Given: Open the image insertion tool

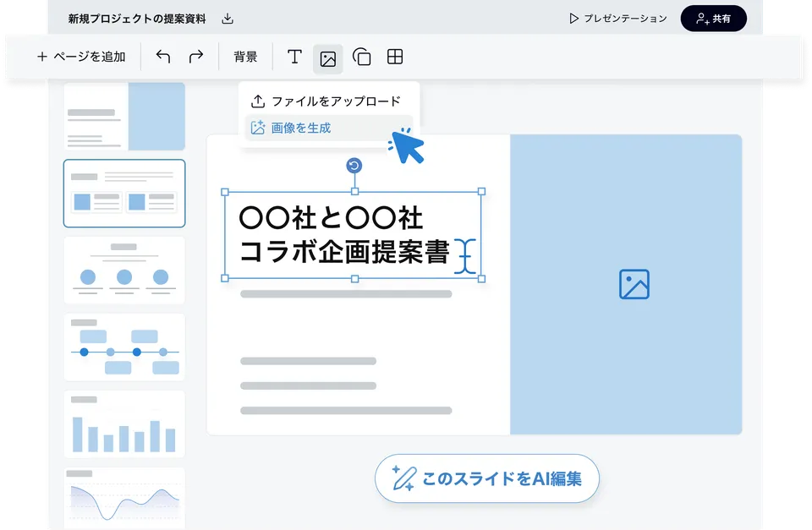Looking at the screenshot, I should (328, 57).
